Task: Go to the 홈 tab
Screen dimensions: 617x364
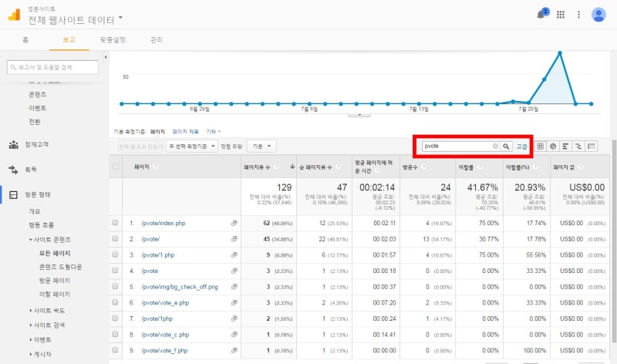Action: click(x=25, y=40)
